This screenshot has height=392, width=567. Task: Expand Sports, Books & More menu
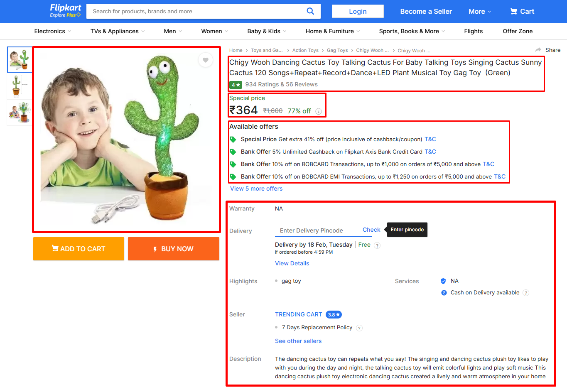click(x=412, y=31)
